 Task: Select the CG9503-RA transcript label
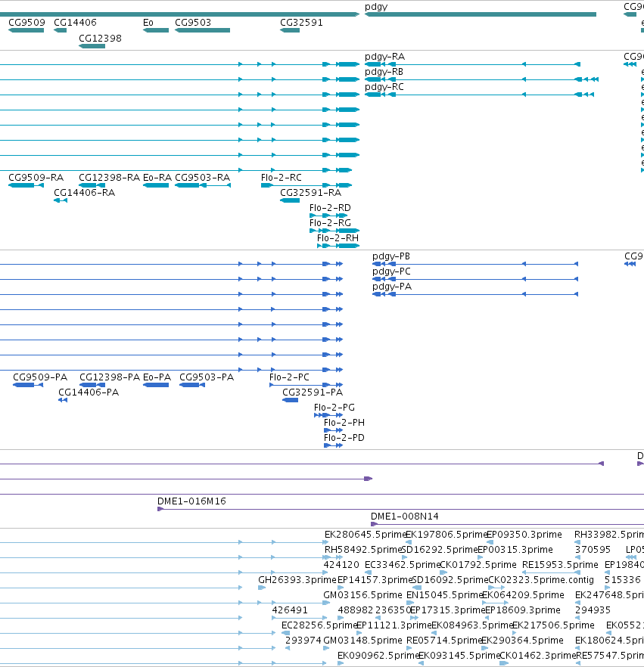(203, 178)
